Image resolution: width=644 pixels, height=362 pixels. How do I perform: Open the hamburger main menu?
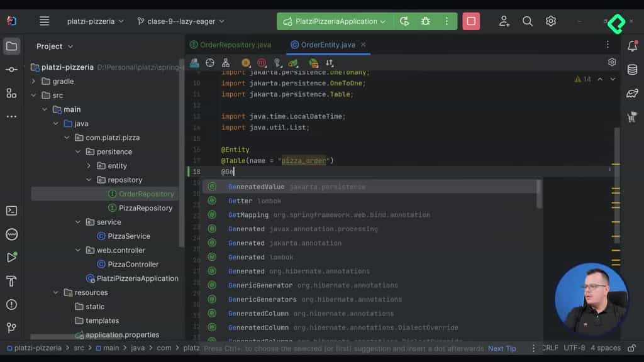(44, 21)
